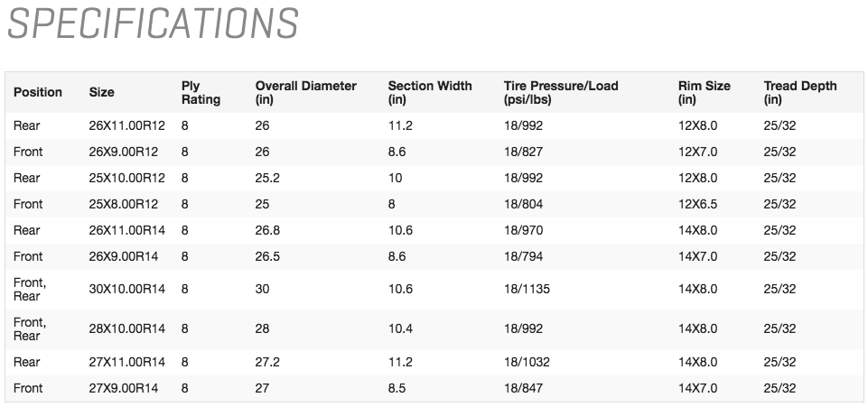Image resolution: width=868 pixels, height=407 pixels.
Task: Select the 26.8 overall diameter value
Action: click(267, 230)
